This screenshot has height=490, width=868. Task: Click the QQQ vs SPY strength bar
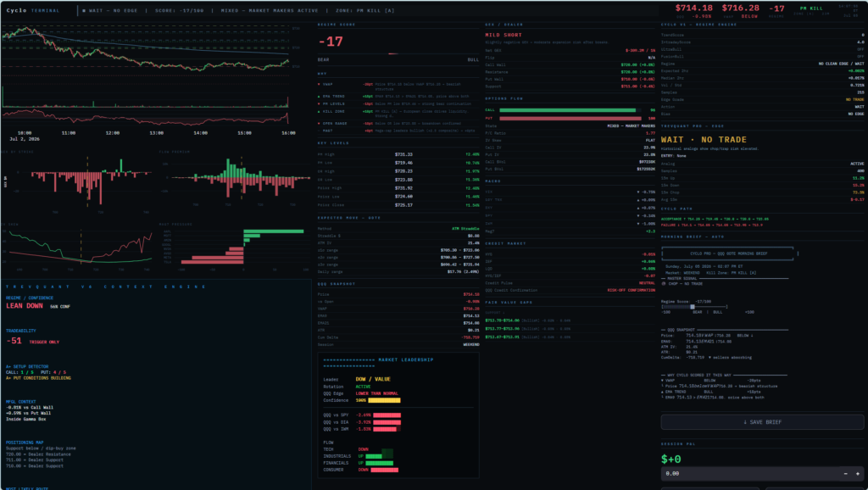pyautogui.click(x=387, y=415)
